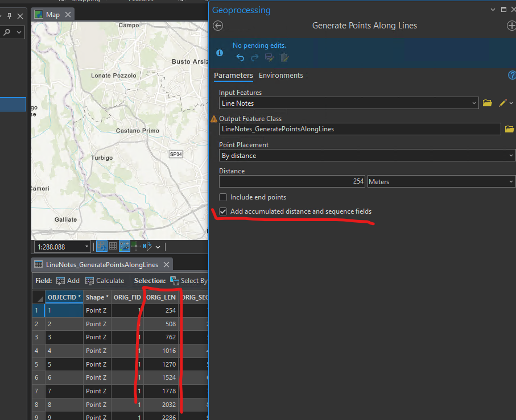The width and height of the screenshot is (516, 420).
Task: Open the map scale 1:288.088 dropdown
Action: 86,247
